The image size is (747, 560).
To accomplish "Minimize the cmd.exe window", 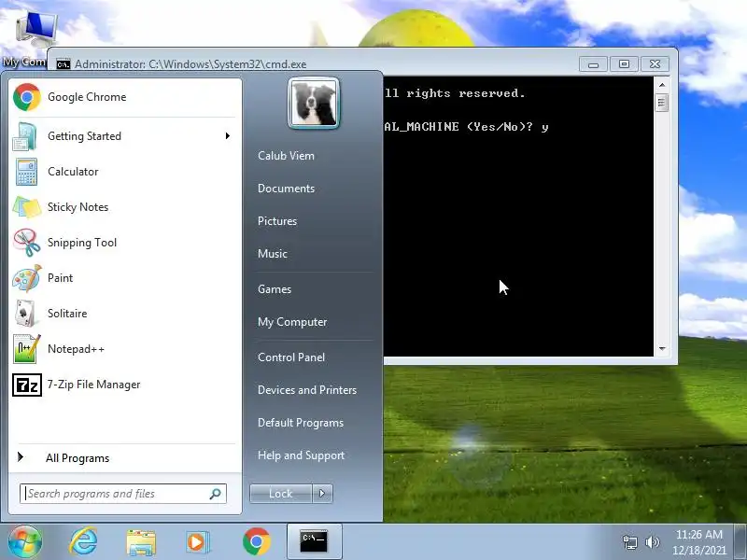I will coord(593,64).
